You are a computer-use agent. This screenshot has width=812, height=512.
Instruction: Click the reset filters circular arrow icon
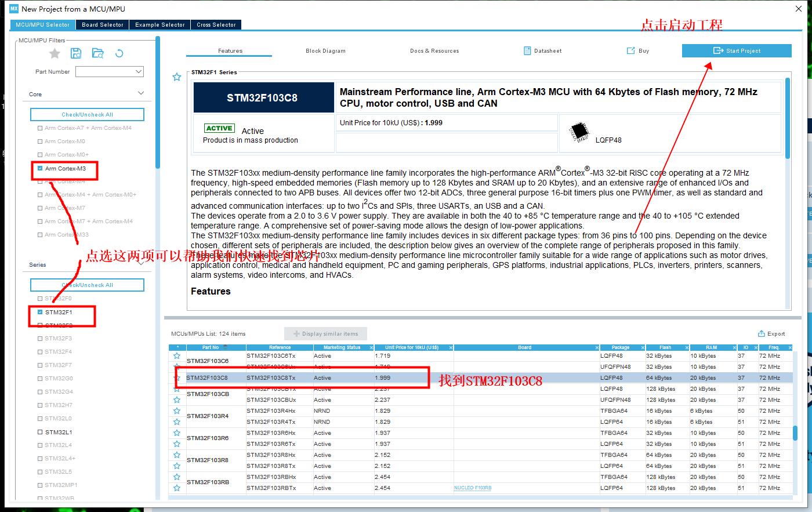(x=119, y=53)
